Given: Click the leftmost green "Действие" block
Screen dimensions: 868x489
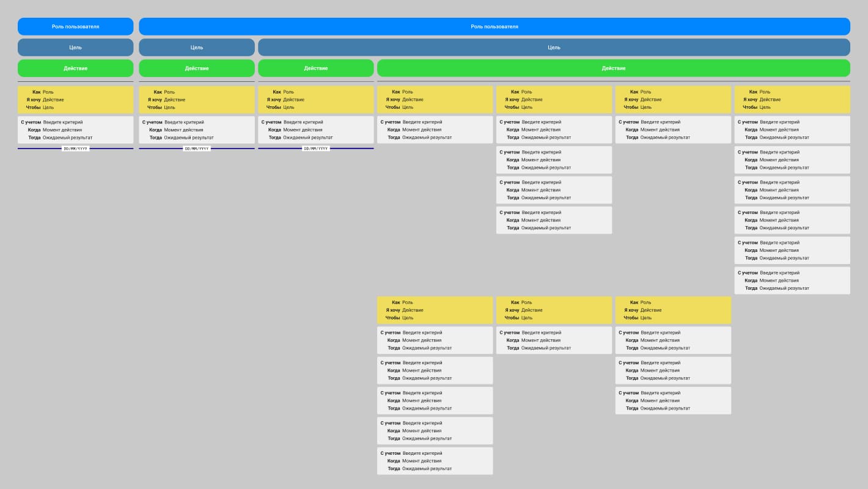Looking at the screenshot, I should (x=75, y=68).
